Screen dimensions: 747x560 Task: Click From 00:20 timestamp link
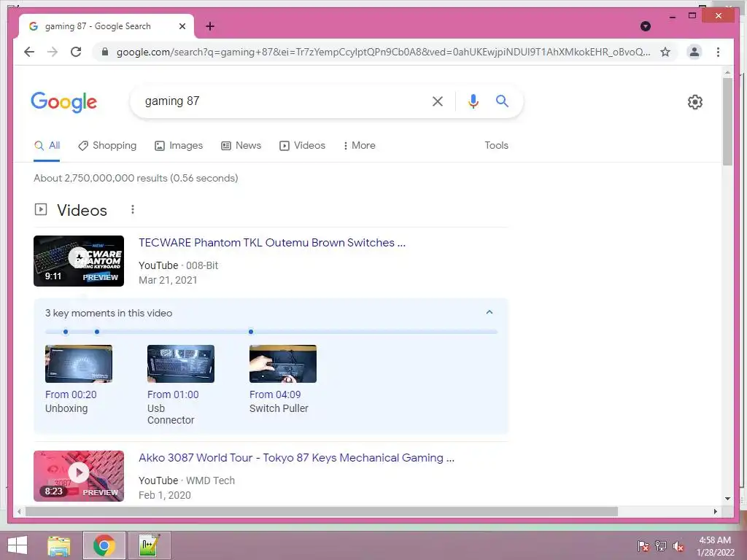pos(71,394)
